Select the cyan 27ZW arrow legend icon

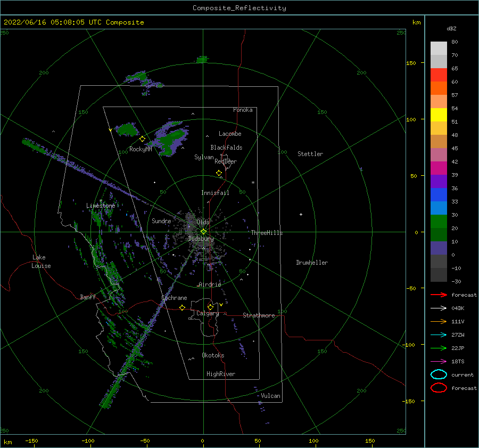point(439,335)
